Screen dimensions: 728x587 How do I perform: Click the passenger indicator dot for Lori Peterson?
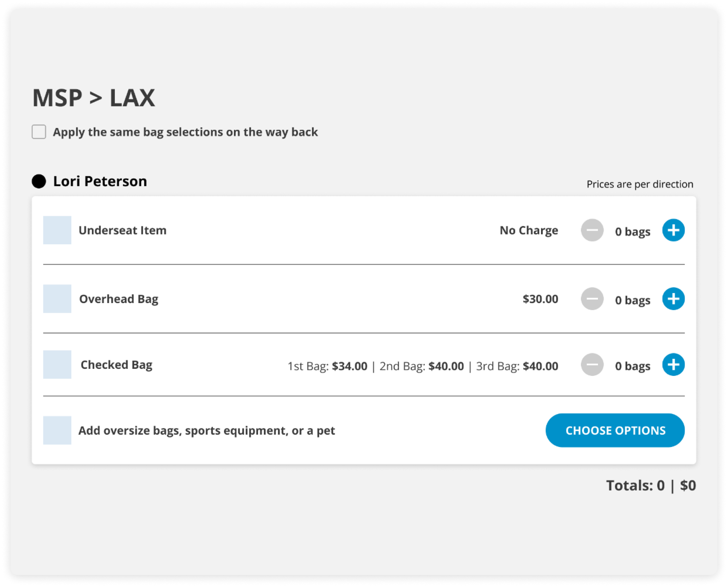(39, 181)
